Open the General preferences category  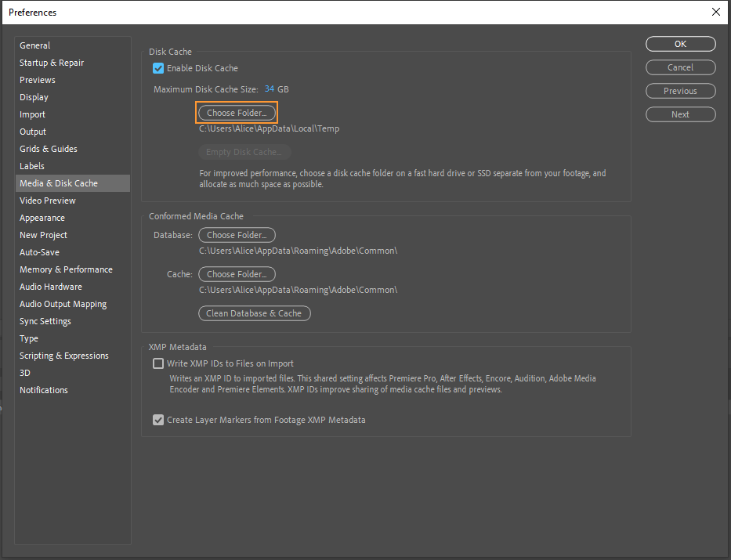(35, 45)
